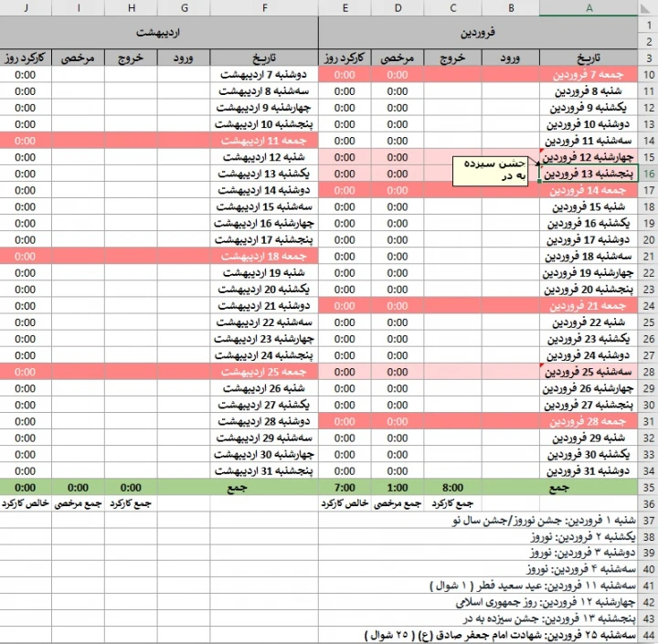Click the column J header
Screen dimensions: 658x644
click(26, 8)
